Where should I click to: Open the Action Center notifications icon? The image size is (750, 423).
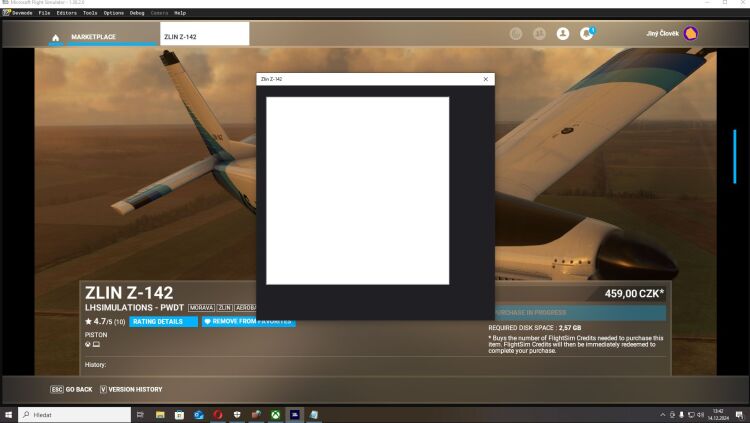(x=739, y=415)
